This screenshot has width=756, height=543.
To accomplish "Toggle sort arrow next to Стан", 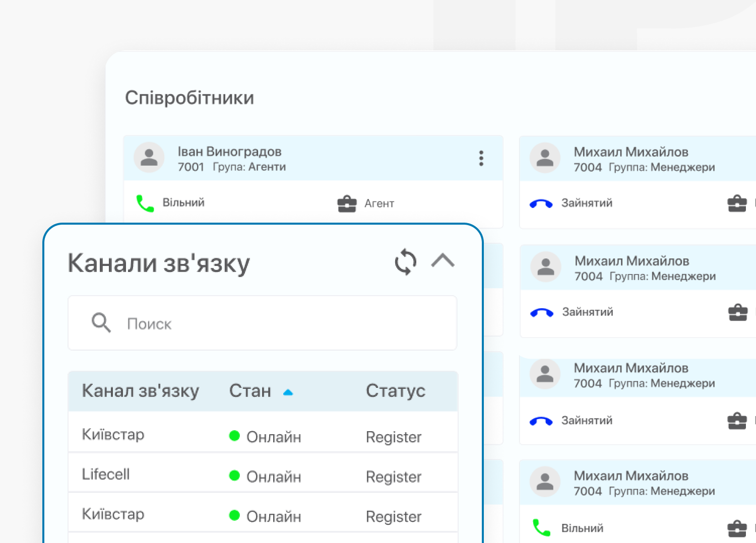I will coord(288,392).
